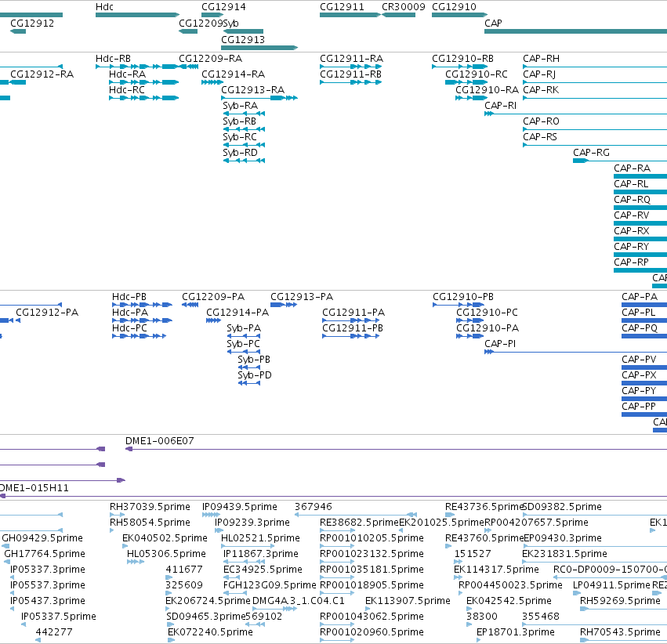Select EST HL02521.5prime
This screenshot has height=644, width=667.
click(248, 546)
